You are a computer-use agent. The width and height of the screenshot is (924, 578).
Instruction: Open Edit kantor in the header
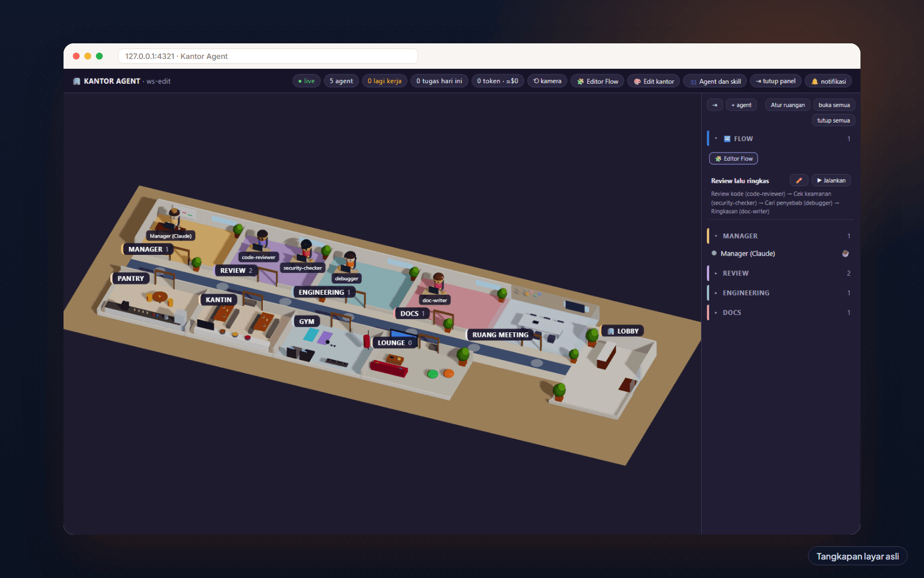[x=654, y=81]
